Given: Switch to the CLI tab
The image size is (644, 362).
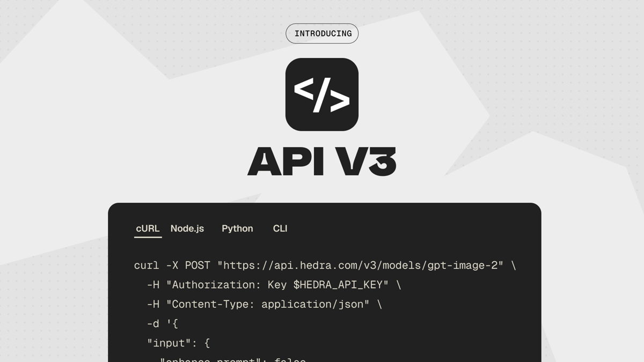Looking at the screenshot, I should point(280,228).
